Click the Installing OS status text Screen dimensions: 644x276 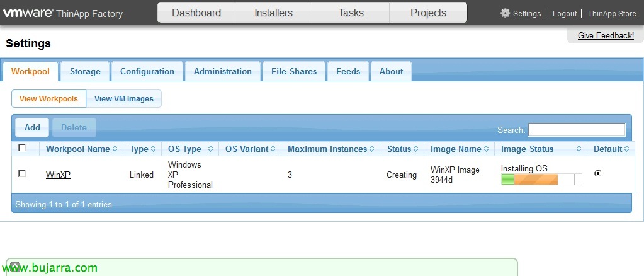point(524,168)
